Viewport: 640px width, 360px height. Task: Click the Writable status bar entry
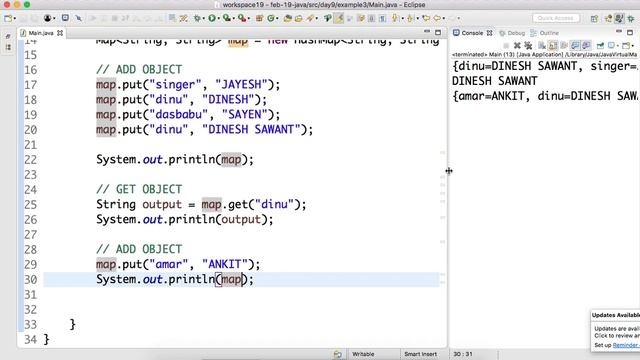coord(363,354)
